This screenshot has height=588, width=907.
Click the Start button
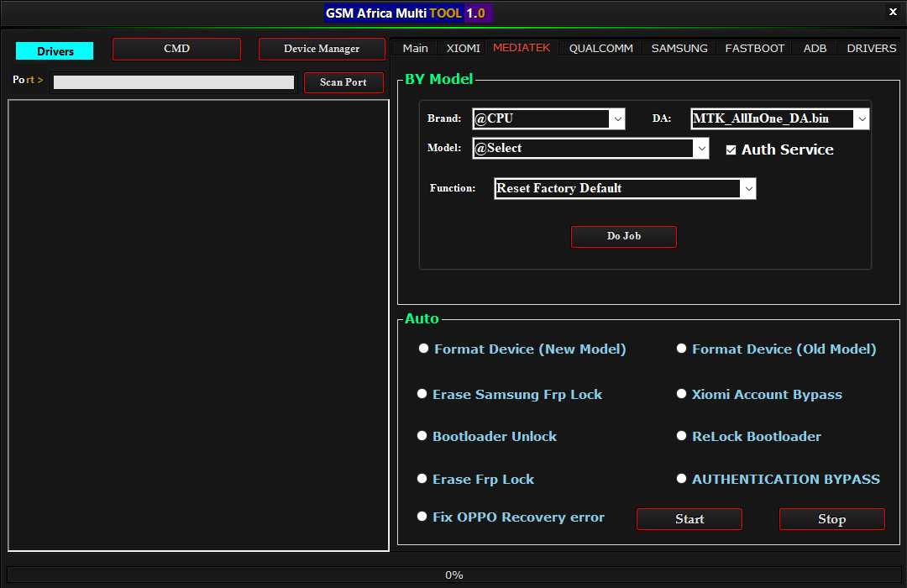(x=689, y=519)
